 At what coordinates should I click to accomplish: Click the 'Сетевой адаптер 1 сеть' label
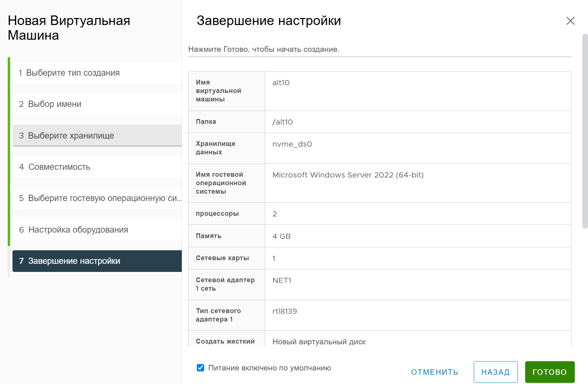(225, 284)
